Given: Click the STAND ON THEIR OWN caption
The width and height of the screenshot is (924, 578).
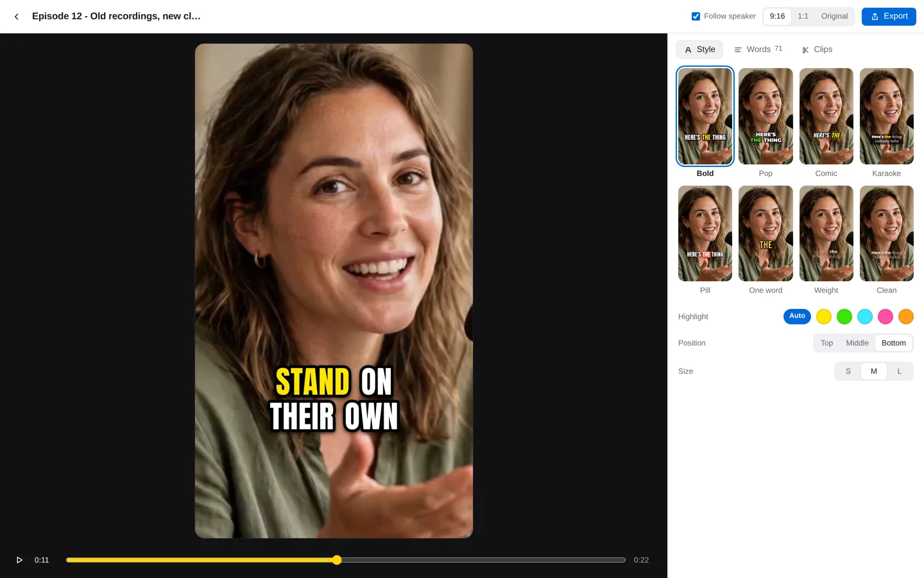Looking at the screenshot, I should (334, 399).
